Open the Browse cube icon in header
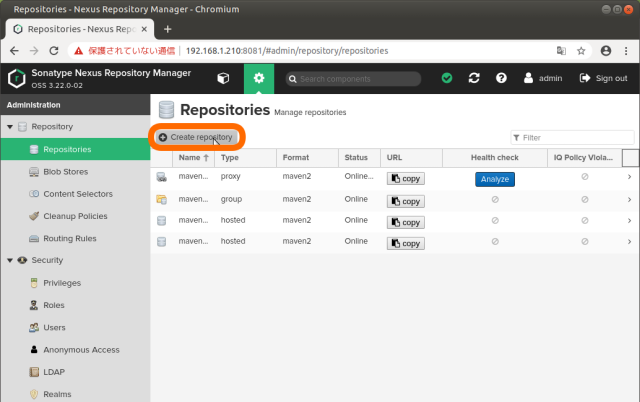This screenshot has height=402, width=640. click(x=223, y=78)
